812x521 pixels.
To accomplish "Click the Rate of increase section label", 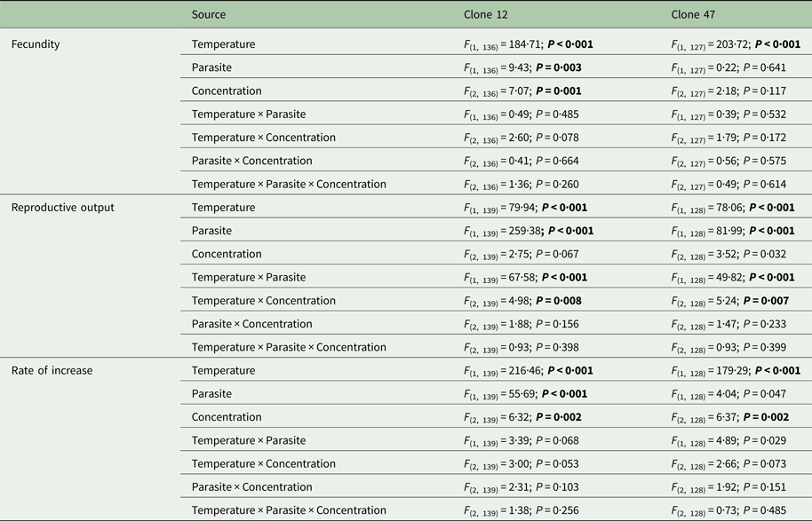I will (51, 371).
